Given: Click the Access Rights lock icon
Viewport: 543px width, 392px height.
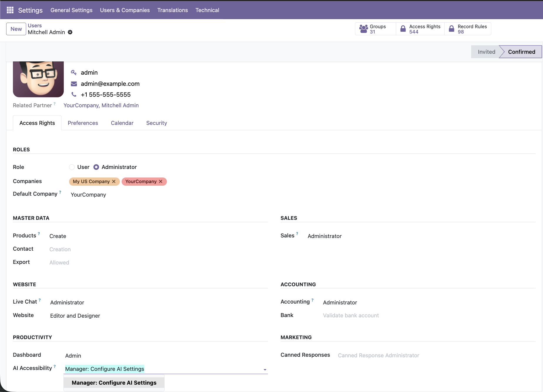Looking at the screenshot, I should point(403,29).
